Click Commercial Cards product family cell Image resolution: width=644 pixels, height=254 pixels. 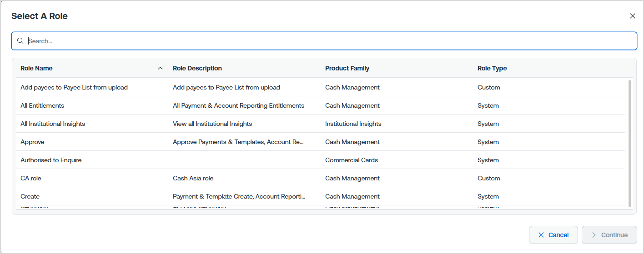(352, 160)
